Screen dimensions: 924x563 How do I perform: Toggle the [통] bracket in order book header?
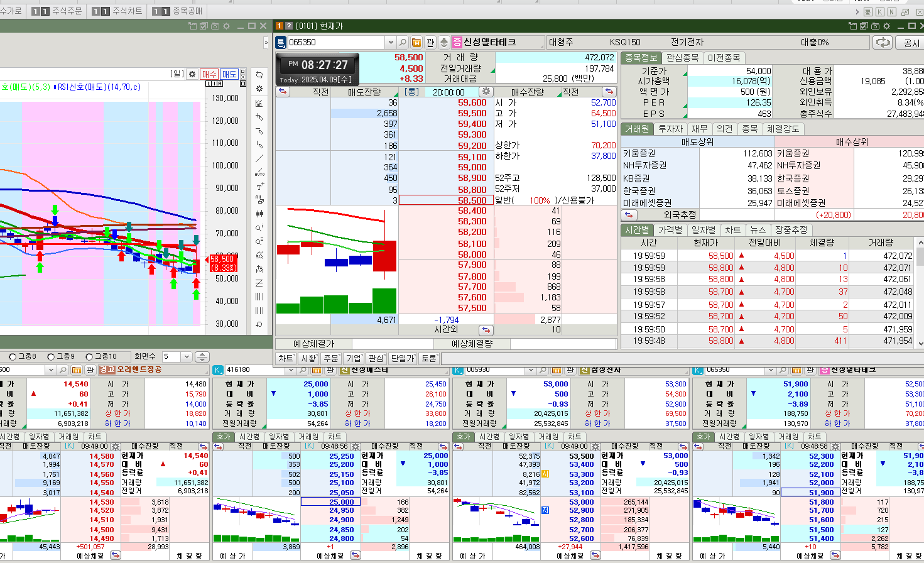411,92
